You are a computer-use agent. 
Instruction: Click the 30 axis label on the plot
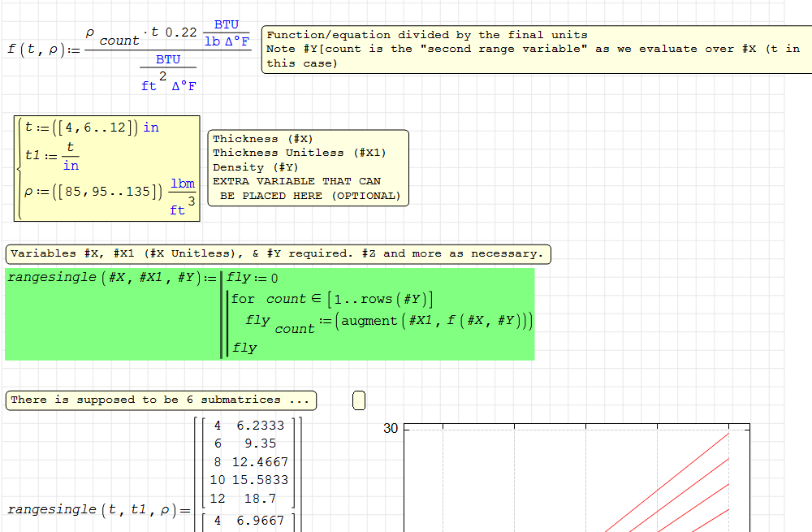(x=391, y=430)
